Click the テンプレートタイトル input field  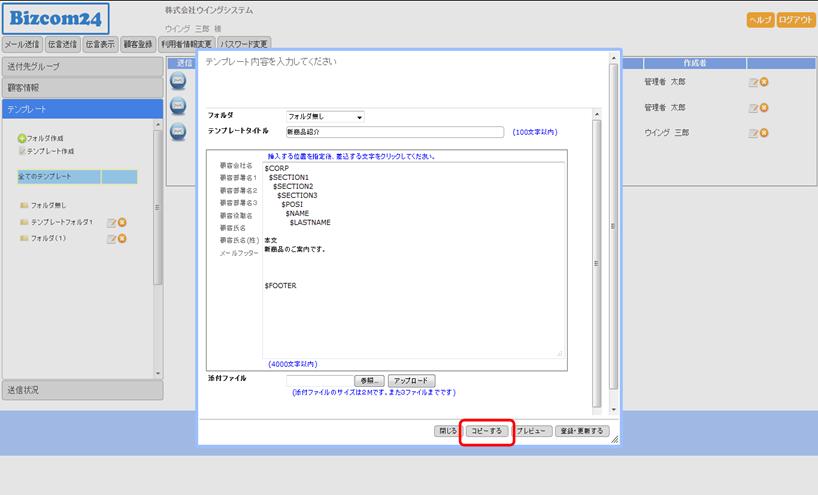(x=394, y=131)
